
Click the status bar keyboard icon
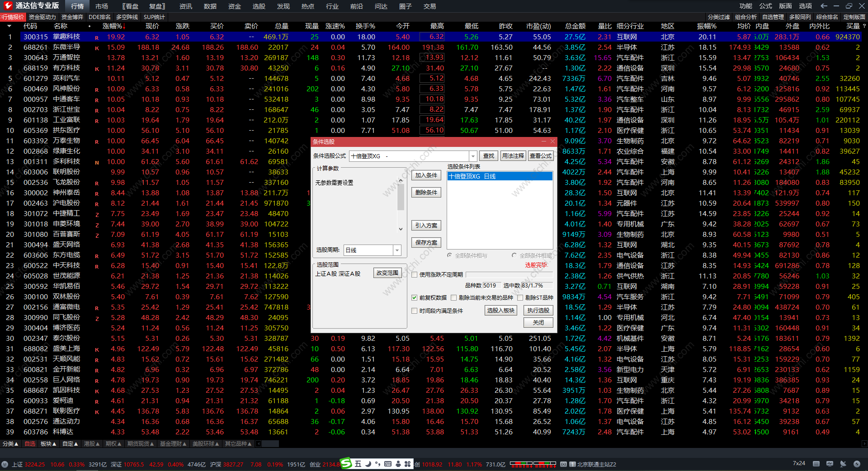tap(816, 464)
